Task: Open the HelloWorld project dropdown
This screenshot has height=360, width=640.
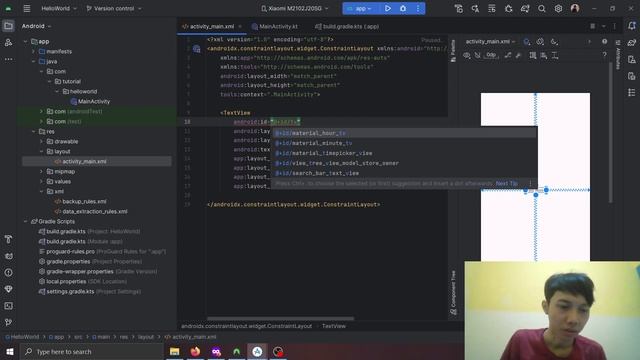Action: (x=59, y=8)
